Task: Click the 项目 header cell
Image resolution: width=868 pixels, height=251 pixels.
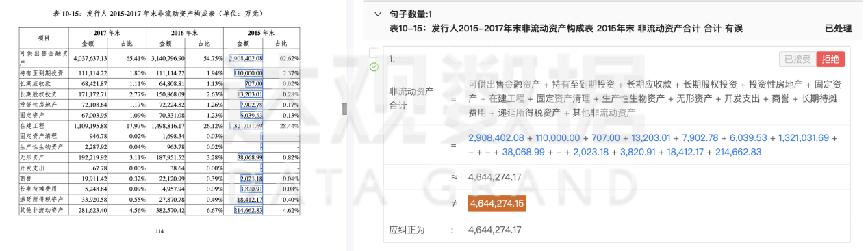Action: tap(44, 38)
